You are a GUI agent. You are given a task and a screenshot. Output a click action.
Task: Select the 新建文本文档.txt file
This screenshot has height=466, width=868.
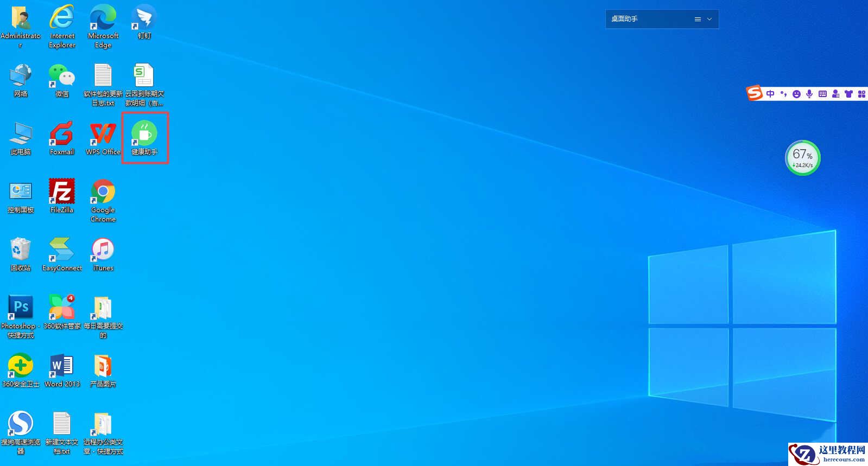tap(62, 424)
